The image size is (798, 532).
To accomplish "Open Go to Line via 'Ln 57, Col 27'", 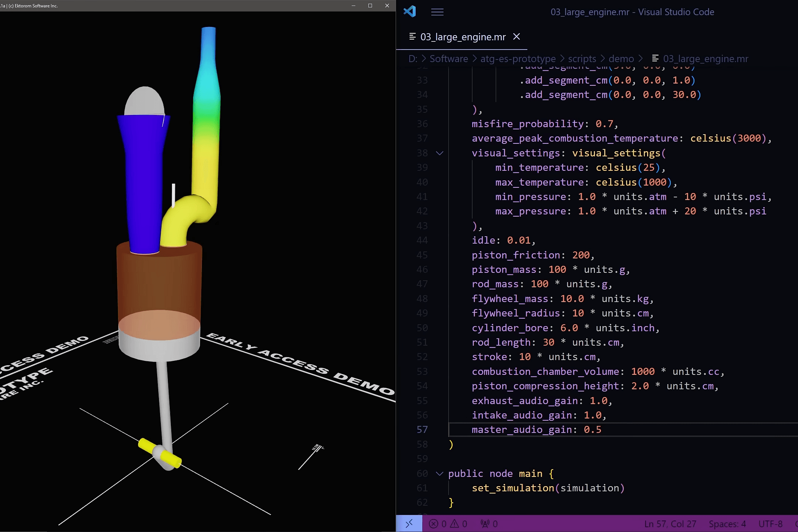I will tap(670, 524).
